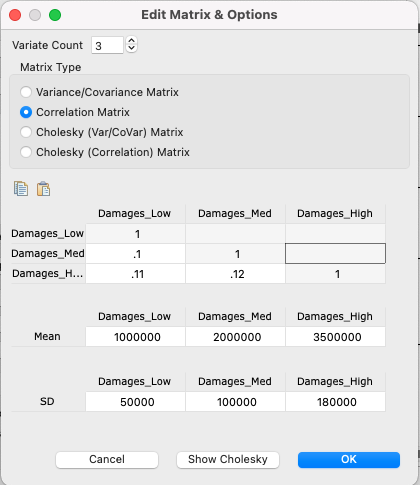Viewport: 420px width, 485px height.
Task: Click the green zoom window button
Action: click(55, 15)
